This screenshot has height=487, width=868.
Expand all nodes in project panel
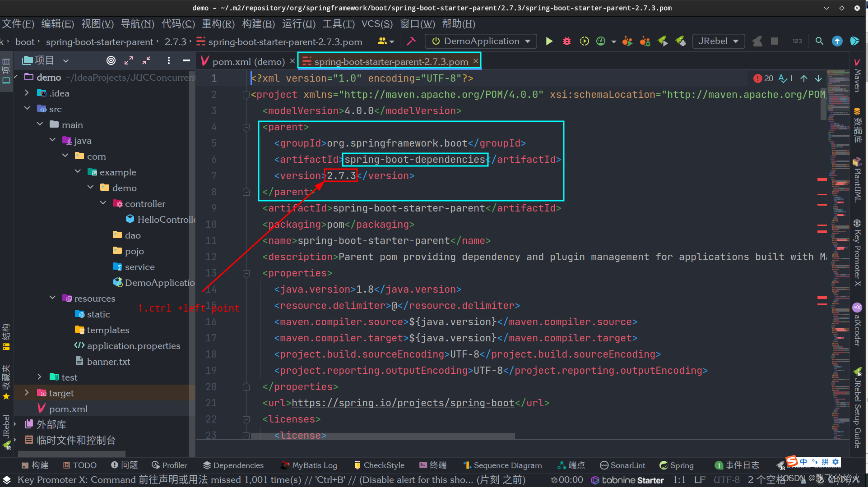pyautogui.click(x=129, y=60)
